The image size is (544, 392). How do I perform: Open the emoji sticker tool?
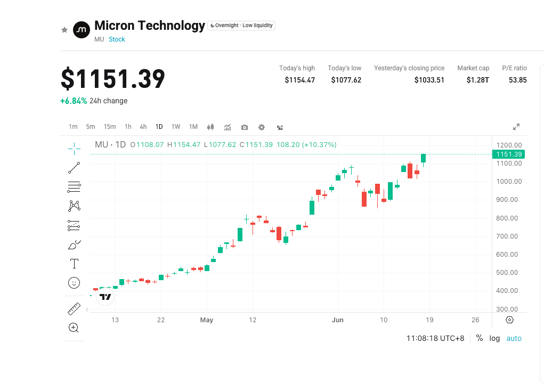pyautogui.click(x=74, y=283)
